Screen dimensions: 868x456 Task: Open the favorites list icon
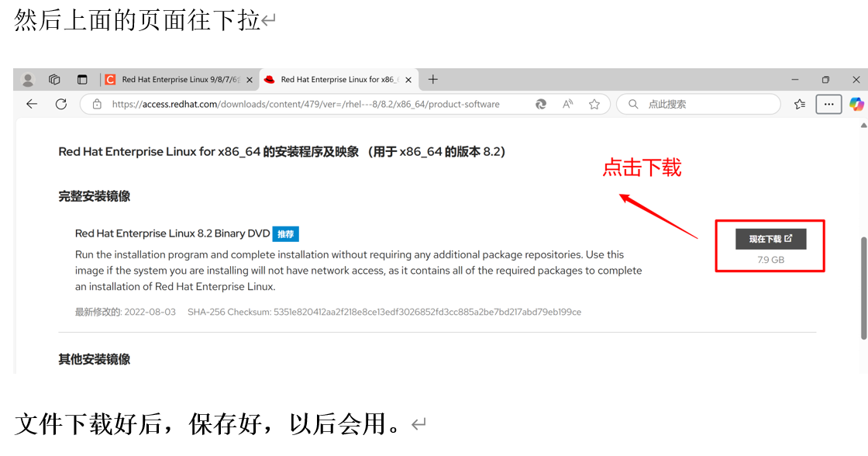pyautogui.click(x=800, y=104)
